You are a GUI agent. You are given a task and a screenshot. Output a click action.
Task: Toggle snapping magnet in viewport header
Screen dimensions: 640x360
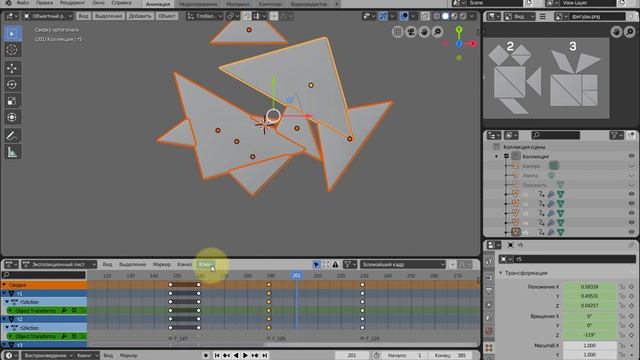pos(247,16)
